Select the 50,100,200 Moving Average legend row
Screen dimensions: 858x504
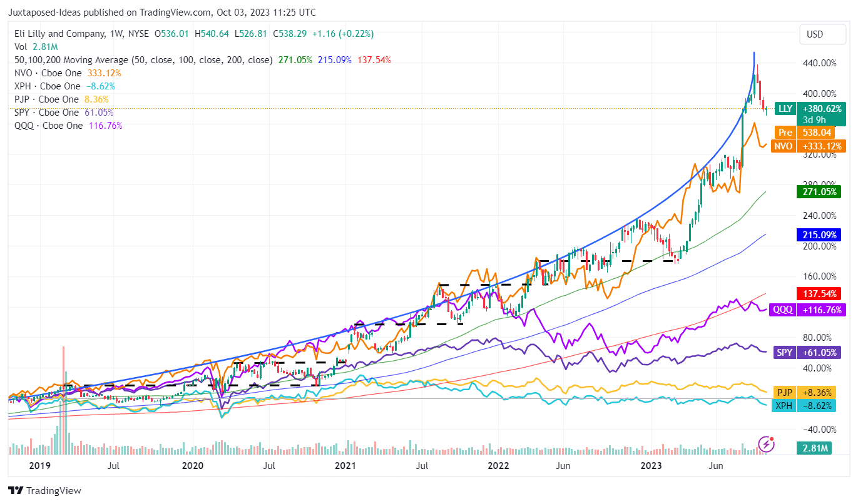pos(203,60)
